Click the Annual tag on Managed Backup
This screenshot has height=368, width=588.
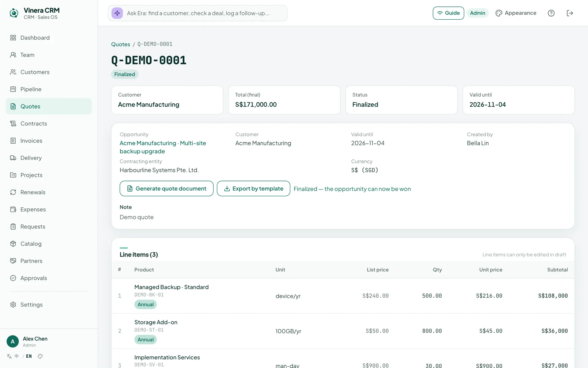145,305
